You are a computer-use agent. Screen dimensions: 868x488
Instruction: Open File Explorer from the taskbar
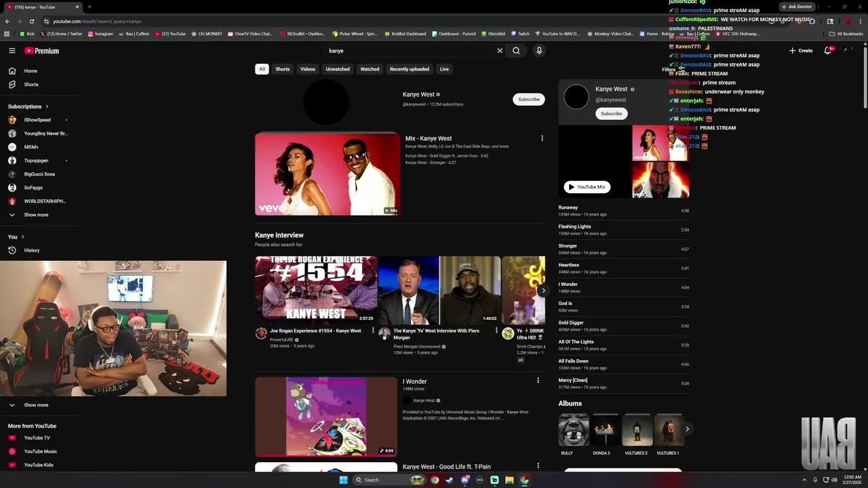(x=509, y=480)
